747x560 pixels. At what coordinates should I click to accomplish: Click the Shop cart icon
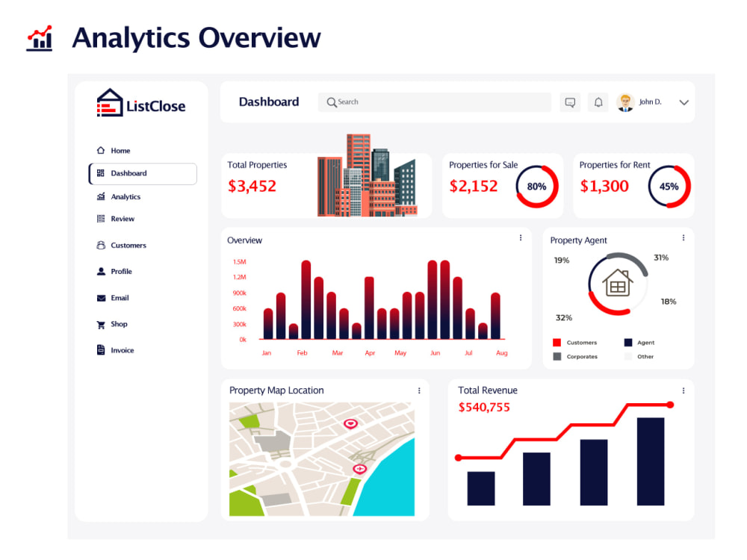click(x=101, y=325)
